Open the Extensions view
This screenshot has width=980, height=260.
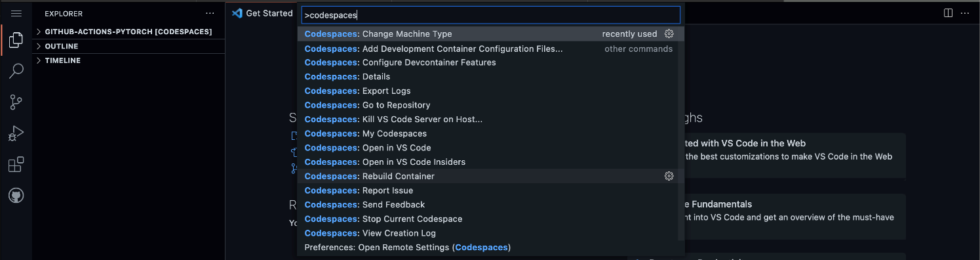point(16,164)
